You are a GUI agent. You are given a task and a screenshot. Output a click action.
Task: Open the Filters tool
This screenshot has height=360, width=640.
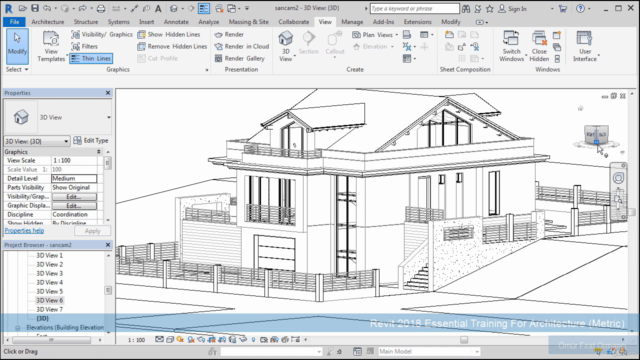[x=84, y=47]
